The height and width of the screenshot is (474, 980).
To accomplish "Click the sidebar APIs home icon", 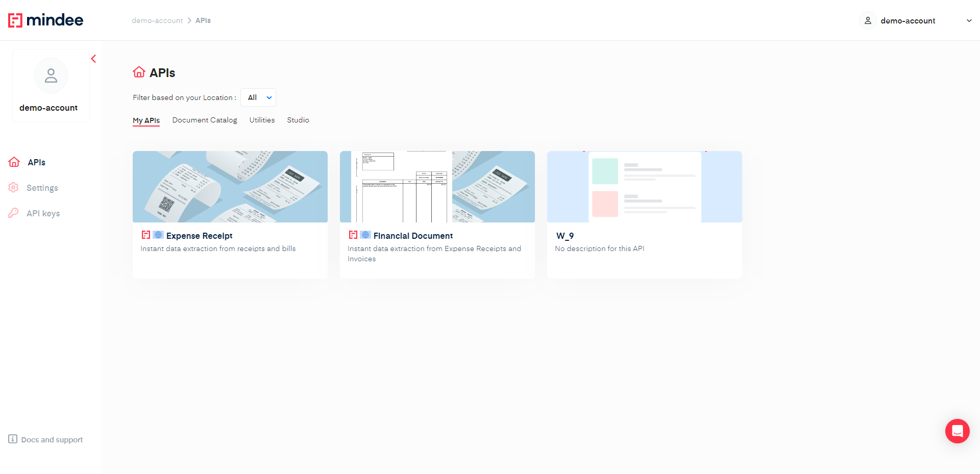I will [x=14, y=162].
